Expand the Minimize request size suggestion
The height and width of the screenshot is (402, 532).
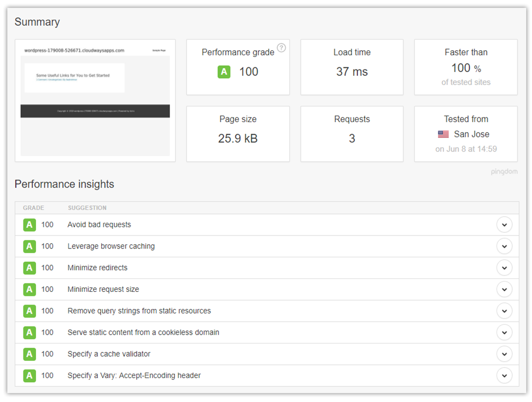pos(504,289)
